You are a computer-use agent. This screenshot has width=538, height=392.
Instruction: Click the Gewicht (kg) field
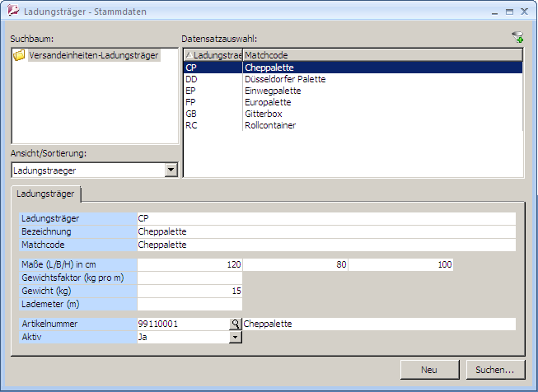pos(189,291)
